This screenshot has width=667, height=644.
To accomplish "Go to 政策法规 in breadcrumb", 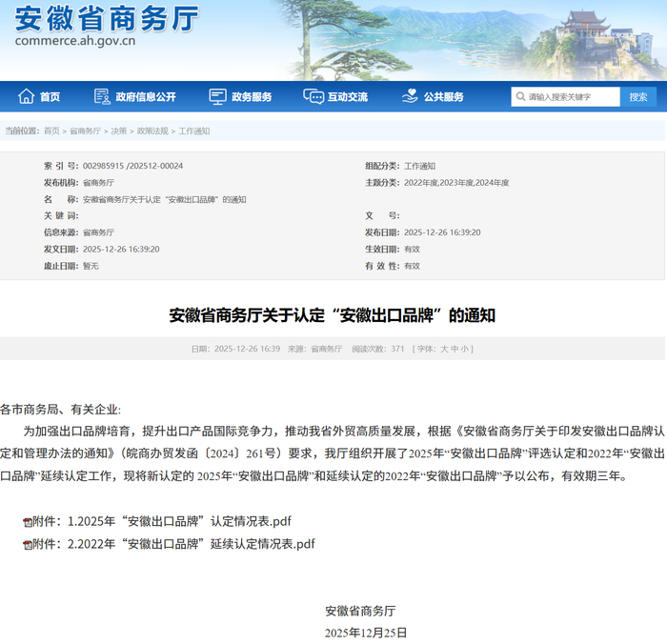I will tap(152, 131).
